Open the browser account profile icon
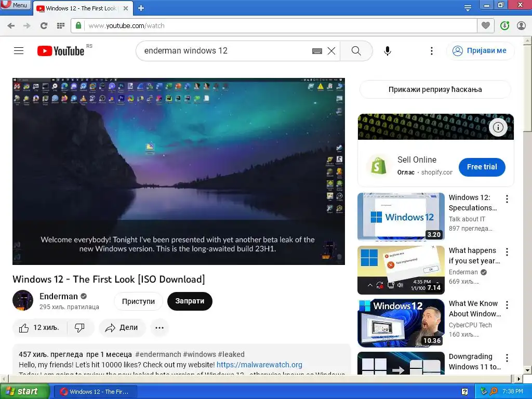This screenshot has height=399, width=532. pos(521,25)
